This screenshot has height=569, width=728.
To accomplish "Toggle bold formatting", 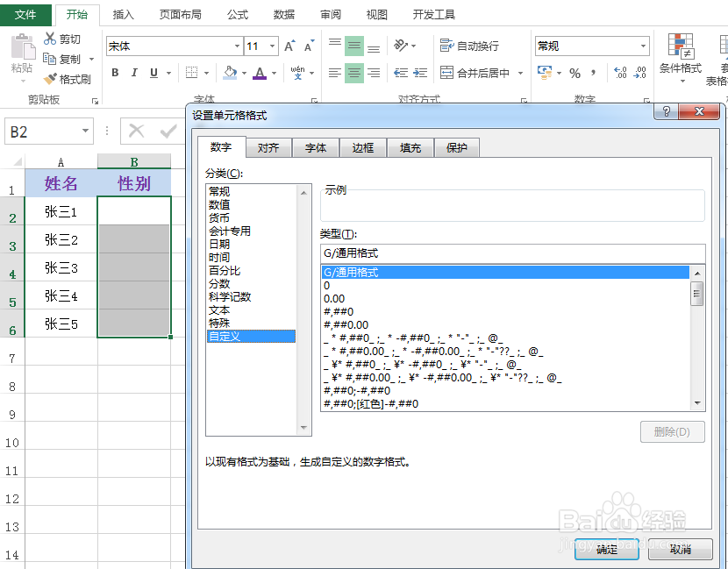I will tap(114, 73).
